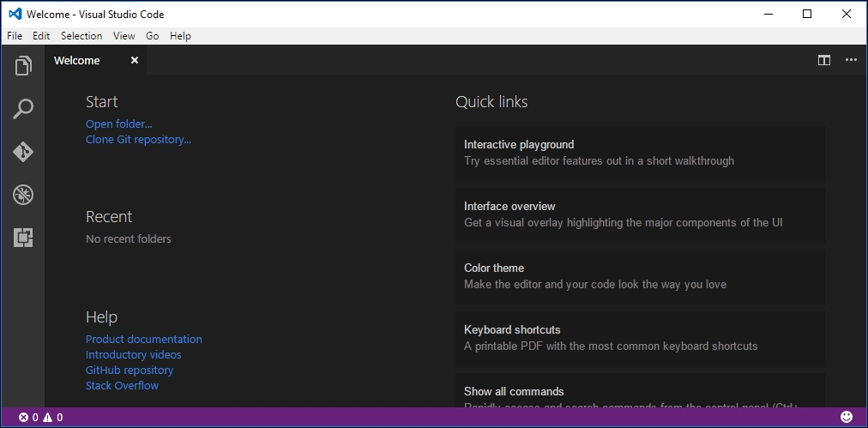
Task: Open the Explorer view in activity bar
Action: (23, 66)
